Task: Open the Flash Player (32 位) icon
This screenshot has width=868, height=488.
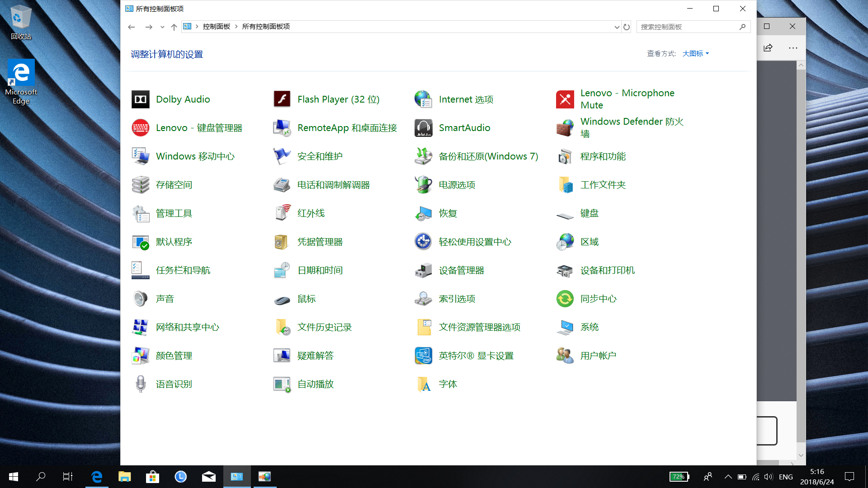Action: coord(282,99)
